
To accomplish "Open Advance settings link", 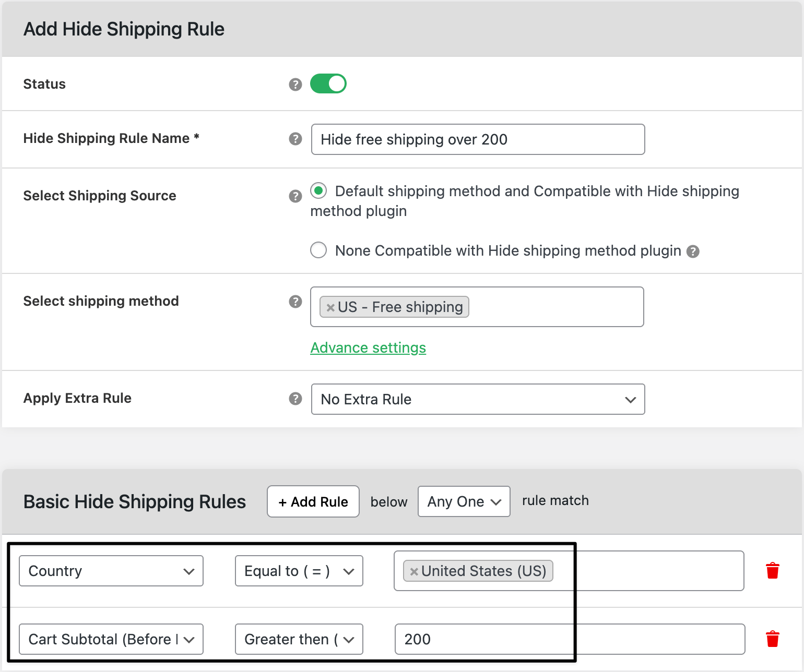I will (368, 347).
